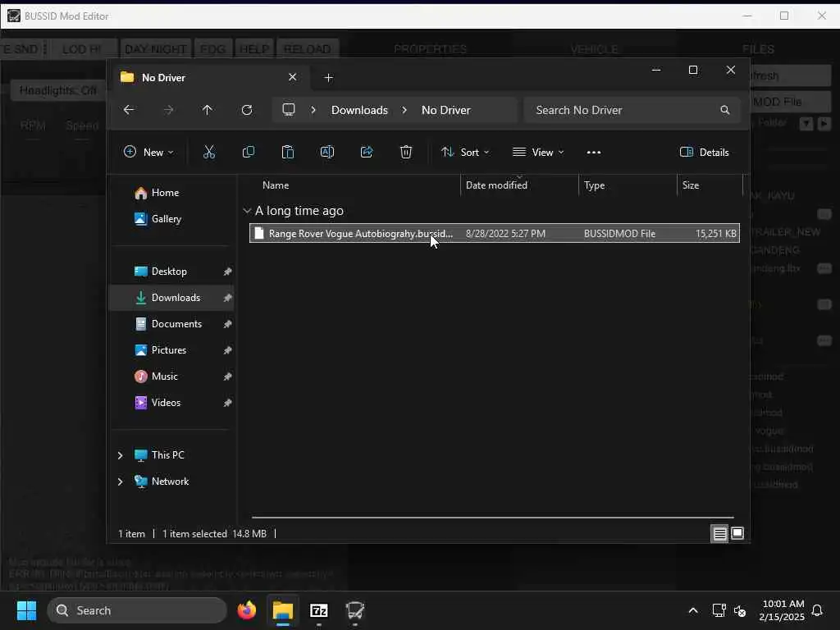The image size is (840, 630).
Task: Click the network tray icon
Action: pos(719,610)
